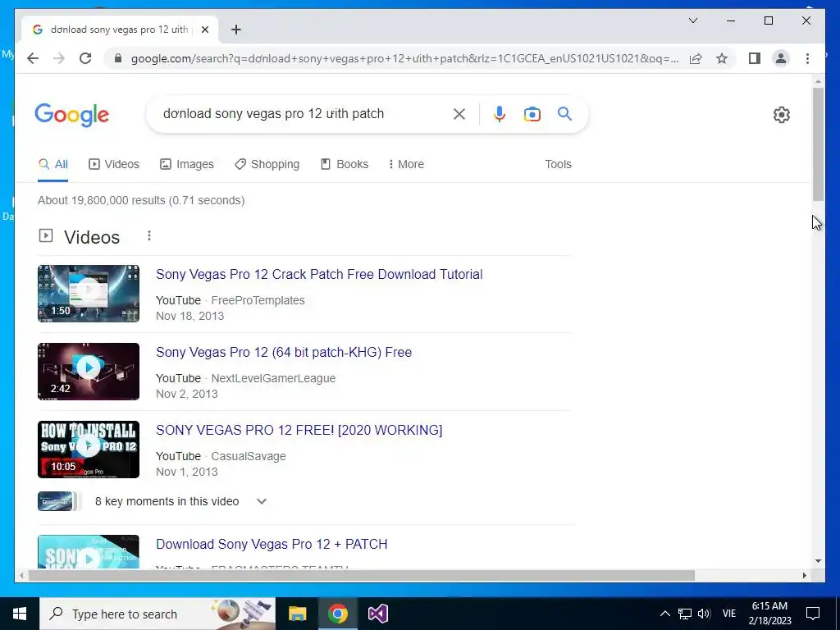Image resolution: width=840 pixels, height=630 pixels.
Task: Expand the More search filters menu
Action: pos(406,164)
